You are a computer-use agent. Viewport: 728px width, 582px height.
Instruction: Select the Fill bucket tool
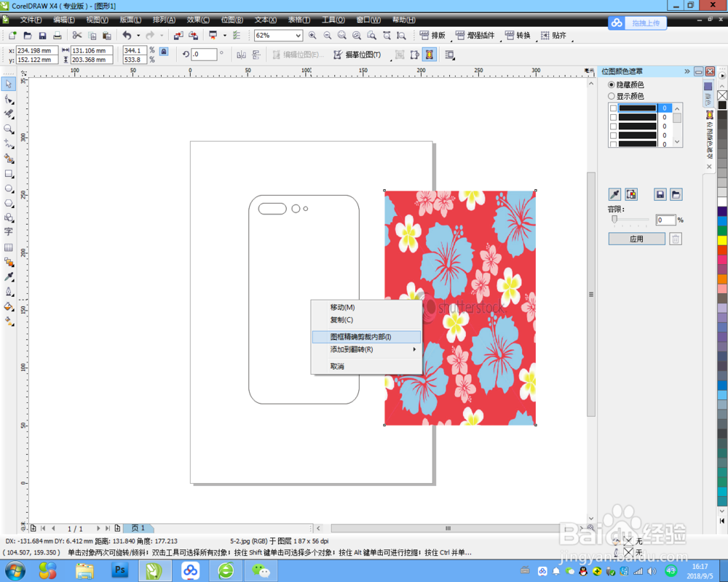[9, 306]
